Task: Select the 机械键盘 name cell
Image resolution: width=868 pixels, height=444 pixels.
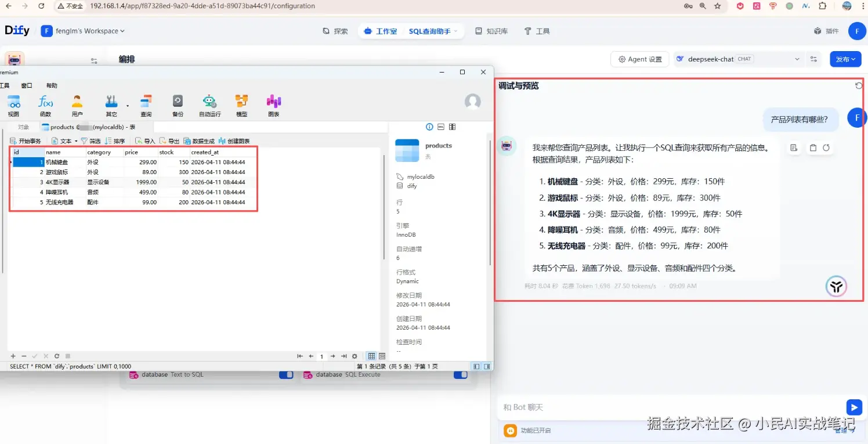Action: pyautogui.click(x=65, y=163)
